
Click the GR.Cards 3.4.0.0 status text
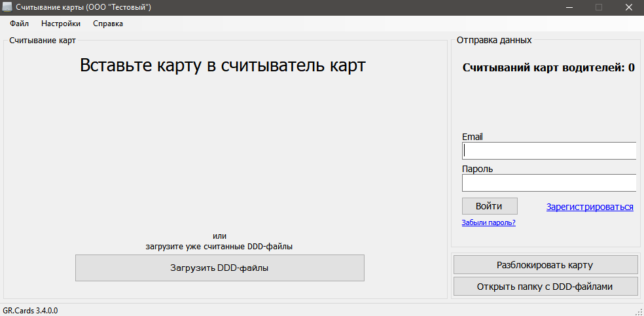coord(30,311)
